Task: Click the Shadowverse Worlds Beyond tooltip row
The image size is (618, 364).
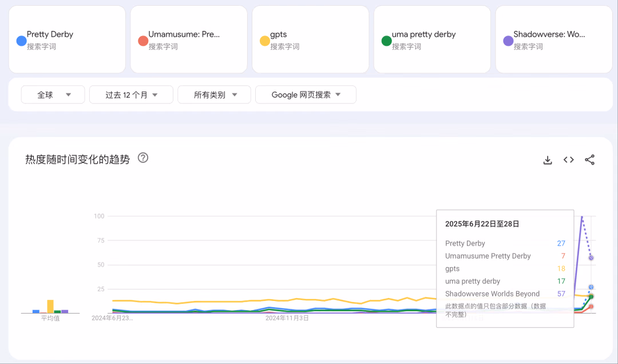Action: (x=505, y=294)
